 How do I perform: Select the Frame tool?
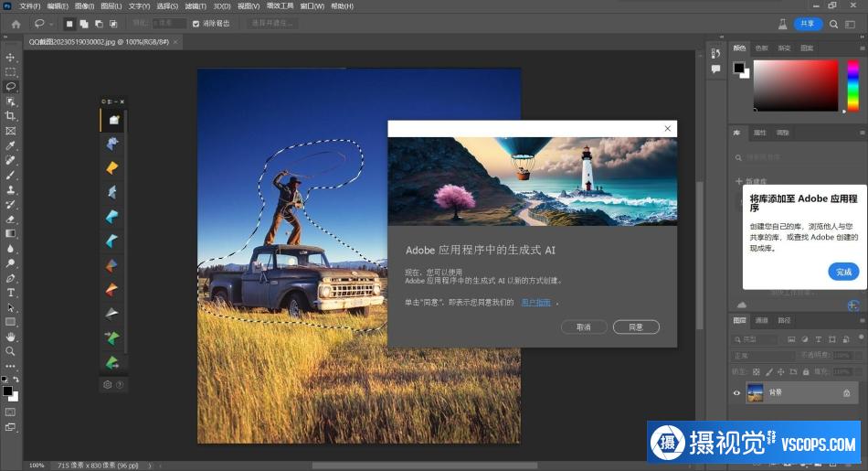10,131
